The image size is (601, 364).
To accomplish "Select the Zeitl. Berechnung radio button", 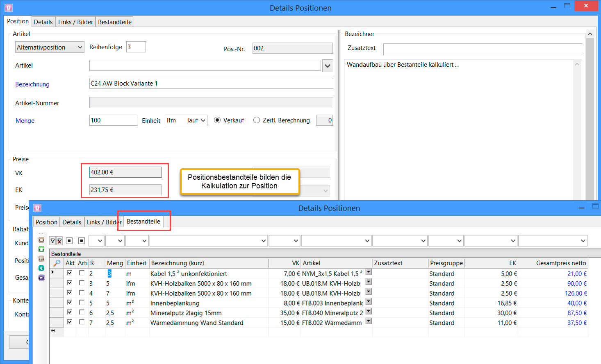I will click(257, 120).
